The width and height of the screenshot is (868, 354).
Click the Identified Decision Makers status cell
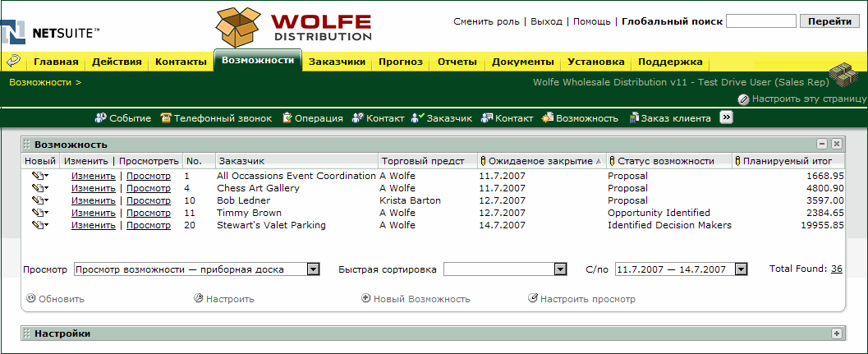click(670, 226)
